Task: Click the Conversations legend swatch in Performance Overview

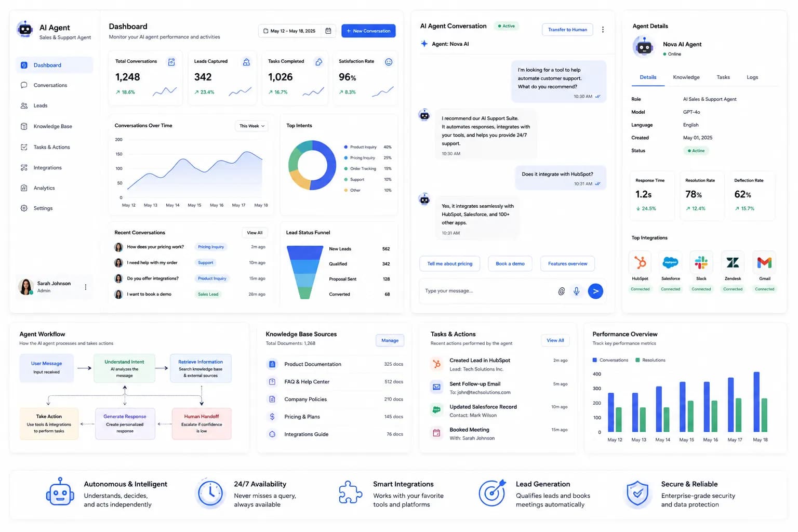Action: pyautogui.click(x=594, y=360)
